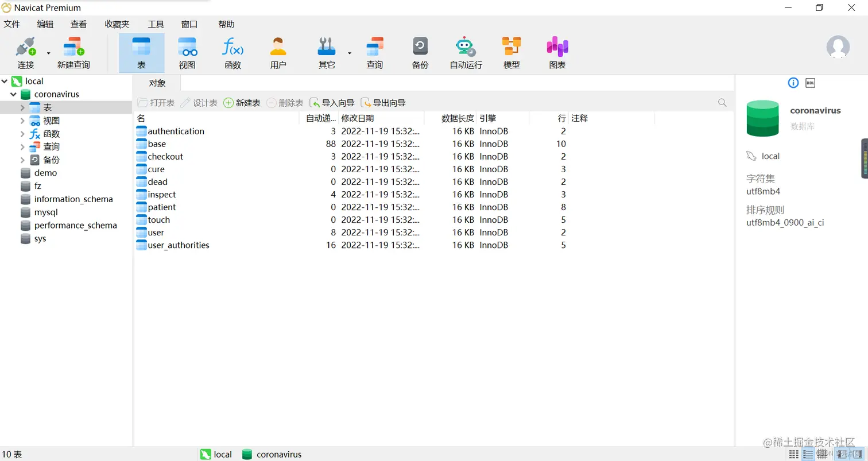
Task: Select the 视图 (View) toolbar icon
Action: pos(187,53)
